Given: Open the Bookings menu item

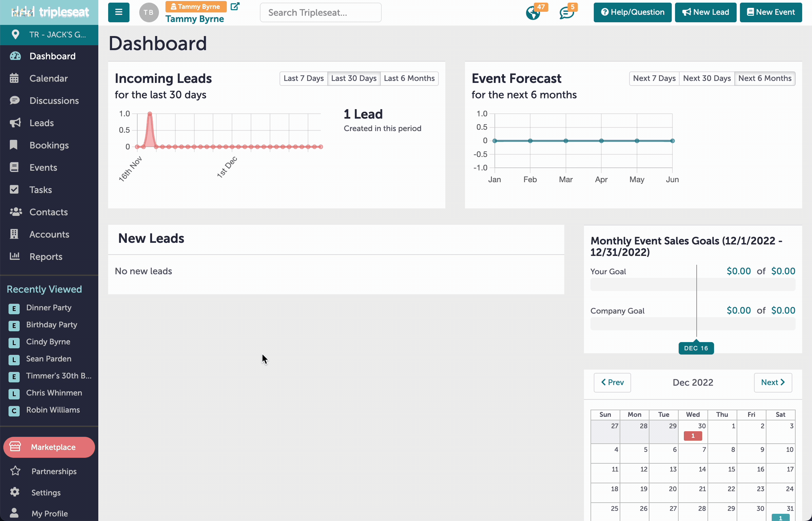Looking at the screenshot, I should [x=49, y=145].
